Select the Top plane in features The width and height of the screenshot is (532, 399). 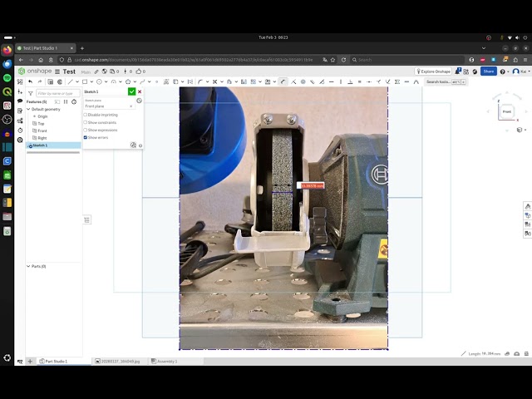coord(41,124)
